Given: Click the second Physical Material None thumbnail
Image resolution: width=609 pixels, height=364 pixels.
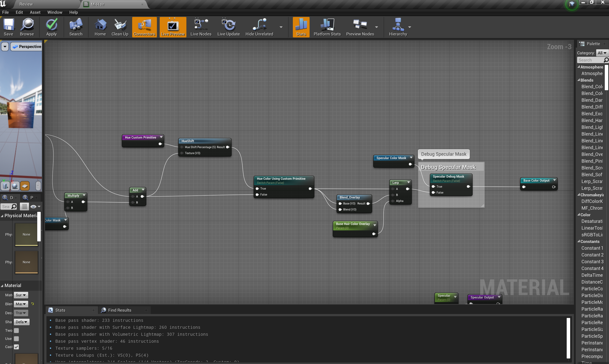Looking at the screenshot, I should click(27, 262).
